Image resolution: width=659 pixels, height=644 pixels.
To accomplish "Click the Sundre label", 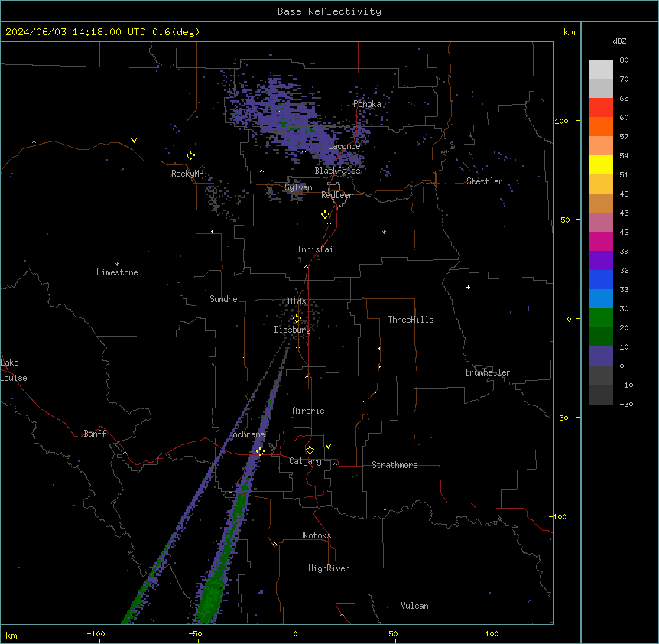I will [x=223, y=299].
